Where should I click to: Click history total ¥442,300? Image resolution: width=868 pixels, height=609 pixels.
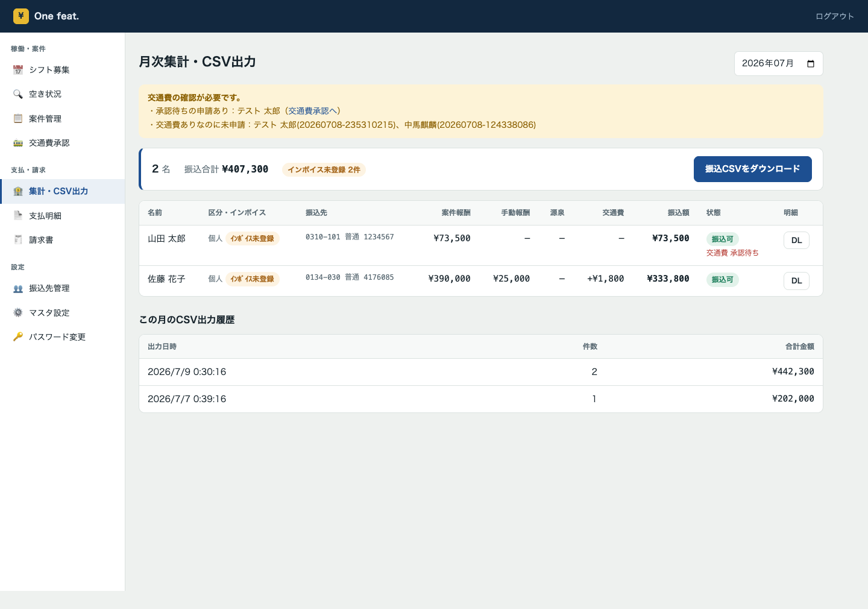click(793, 371)
